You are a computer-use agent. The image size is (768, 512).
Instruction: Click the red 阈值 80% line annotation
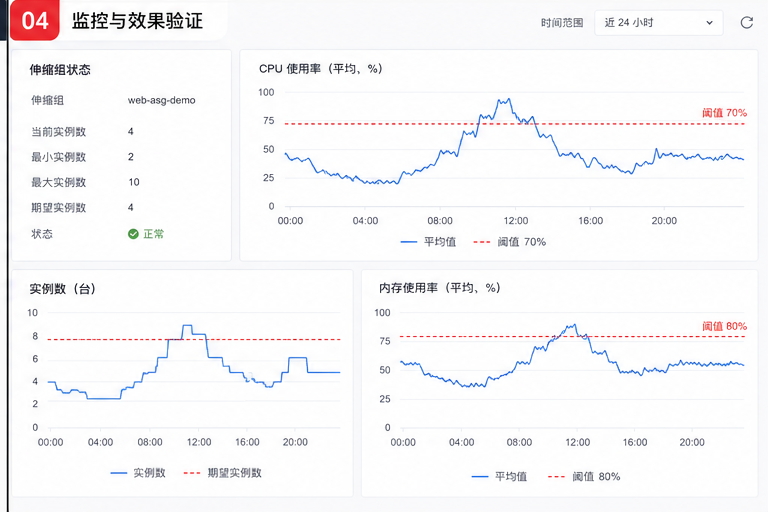coord(724,326)
